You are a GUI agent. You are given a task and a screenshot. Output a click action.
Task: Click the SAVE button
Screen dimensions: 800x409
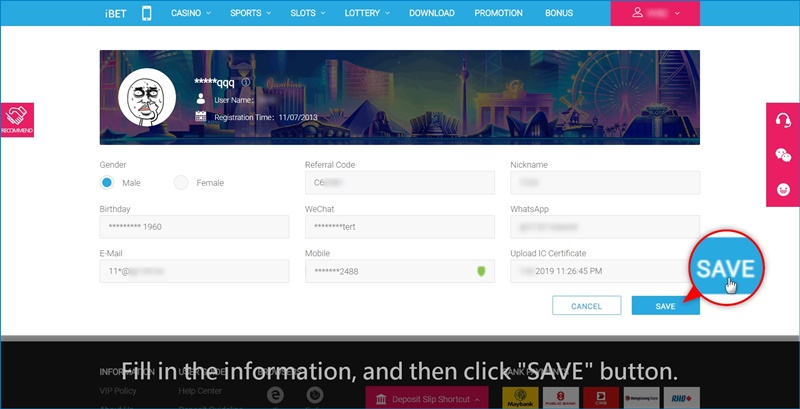[665, 306]
